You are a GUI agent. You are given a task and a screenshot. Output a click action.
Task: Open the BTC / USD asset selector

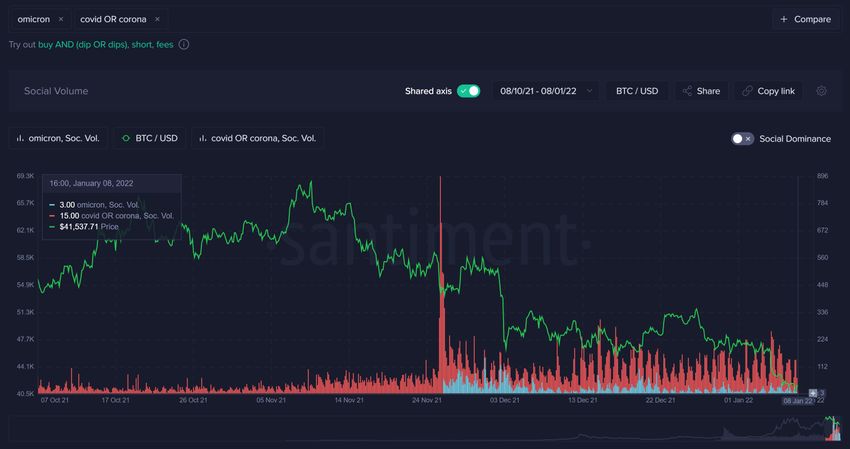click(636, 91)
